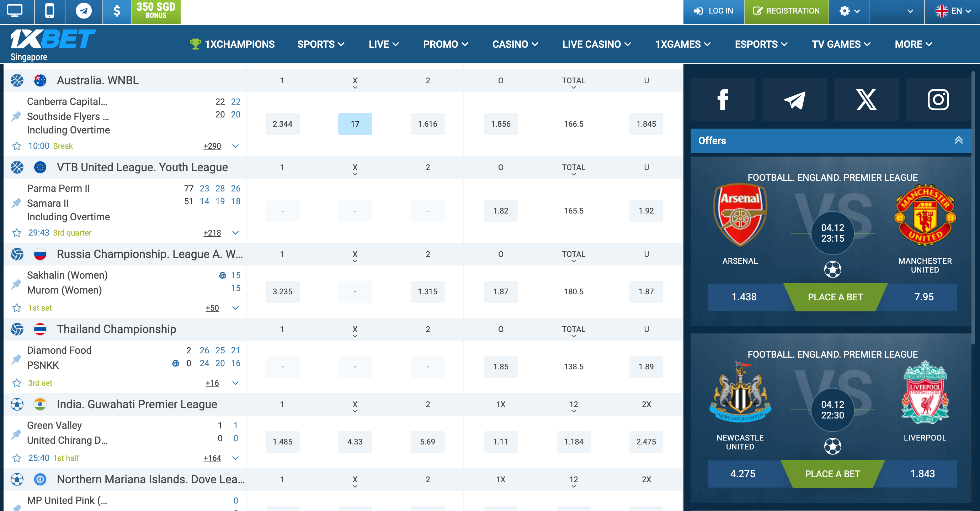The width and height of the screenshot is (980, 511).
Task: Open +218 more markets for Parma Perm match
Action: (212, 233)
